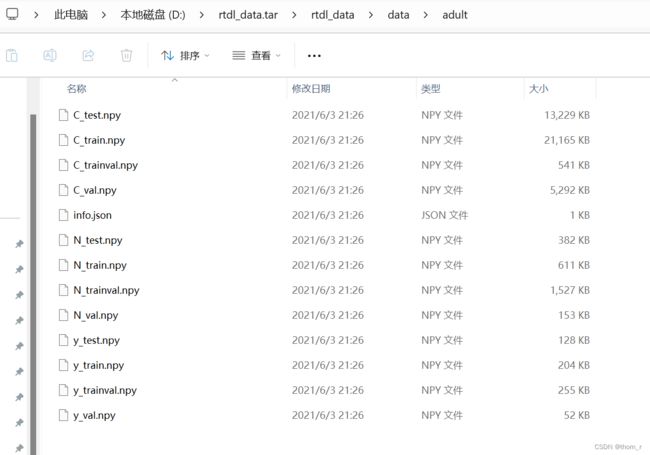Select file C_test.npy

click(x=97, y=115)
